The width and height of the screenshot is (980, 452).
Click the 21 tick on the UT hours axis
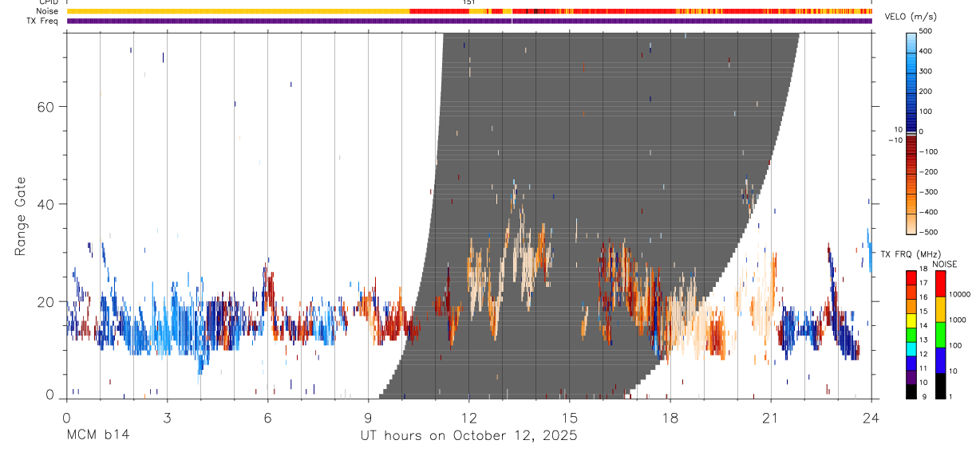click(770, 418)
